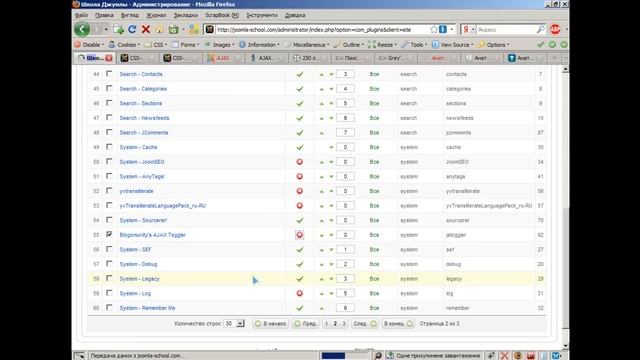Screen dimensions: 640x360
Task: Select System - Cache row checkbox
Action: click(109, 147)
